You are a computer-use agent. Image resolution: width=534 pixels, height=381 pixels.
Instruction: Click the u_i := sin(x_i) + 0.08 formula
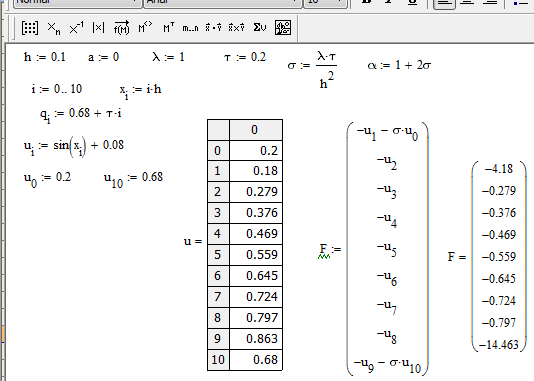point(74,146)
